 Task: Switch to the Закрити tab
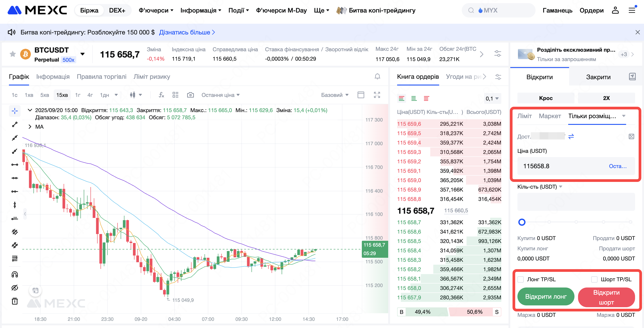(598, 77)
